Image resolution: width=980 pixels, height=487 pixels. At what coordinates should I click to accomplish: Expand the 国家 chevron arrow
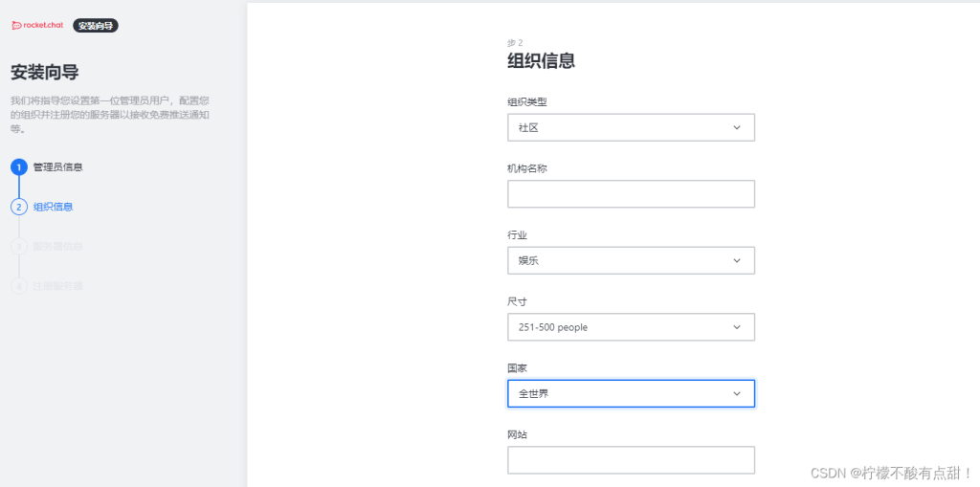pos(737,394)
